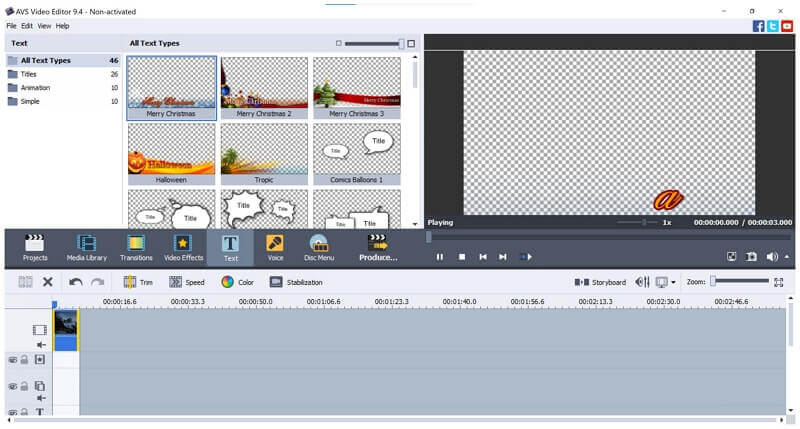Image resolution: width=800 pixels, height=429 pixels.
Task: Mute the overlay track audio
Action: 41,398
